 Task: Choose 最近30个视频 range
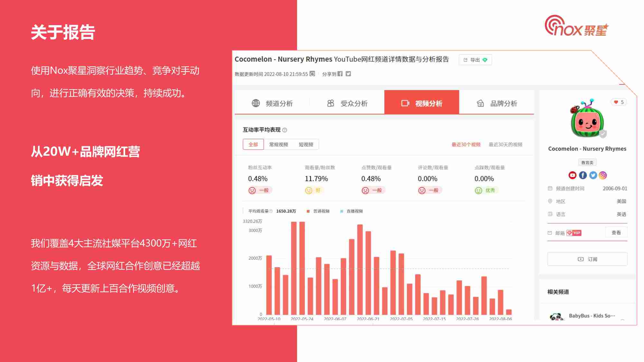[466, 144]
